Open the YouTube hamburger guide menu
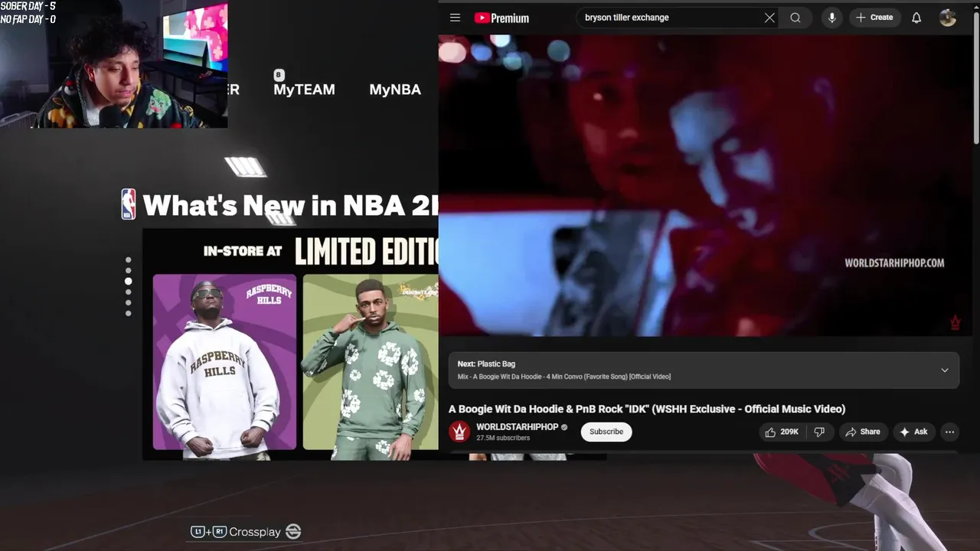Image resolution: width=980 pixels, height=551 pixels. [455, 18]
